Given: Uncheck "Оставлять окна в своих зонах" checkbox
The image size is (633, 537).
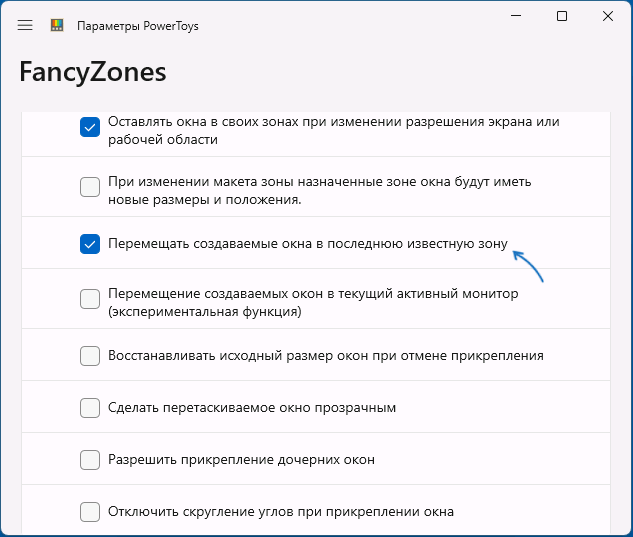Looking at the screenshot, I should coord(90,127).
